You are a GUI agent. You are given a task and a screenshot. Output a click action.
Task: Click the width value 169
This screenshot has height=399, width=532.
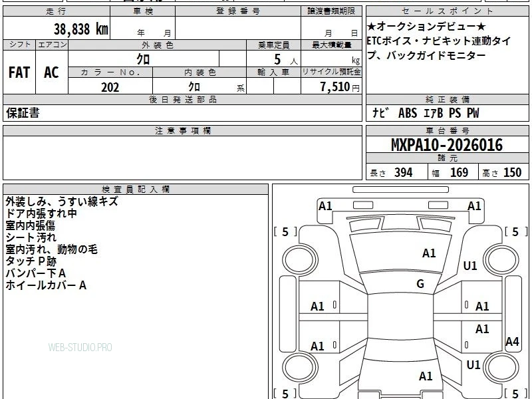(x=459, y=172)
